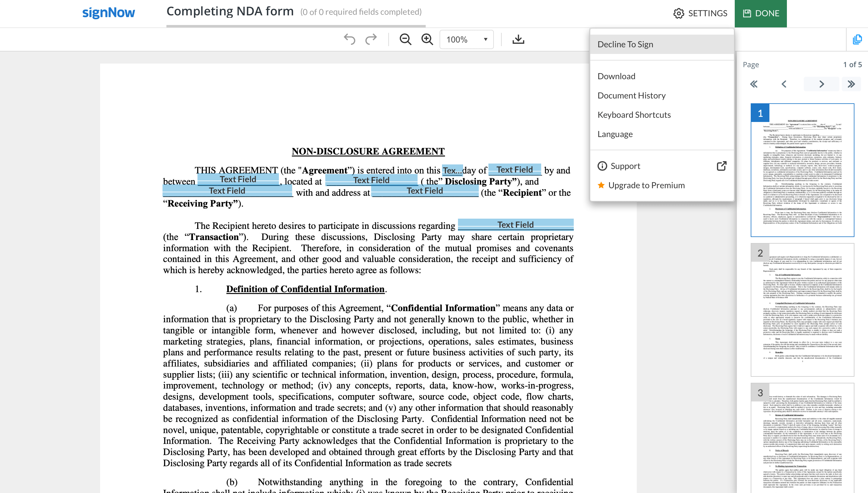
Task: Open the SETTINGS menu
Action: point(700,13)
